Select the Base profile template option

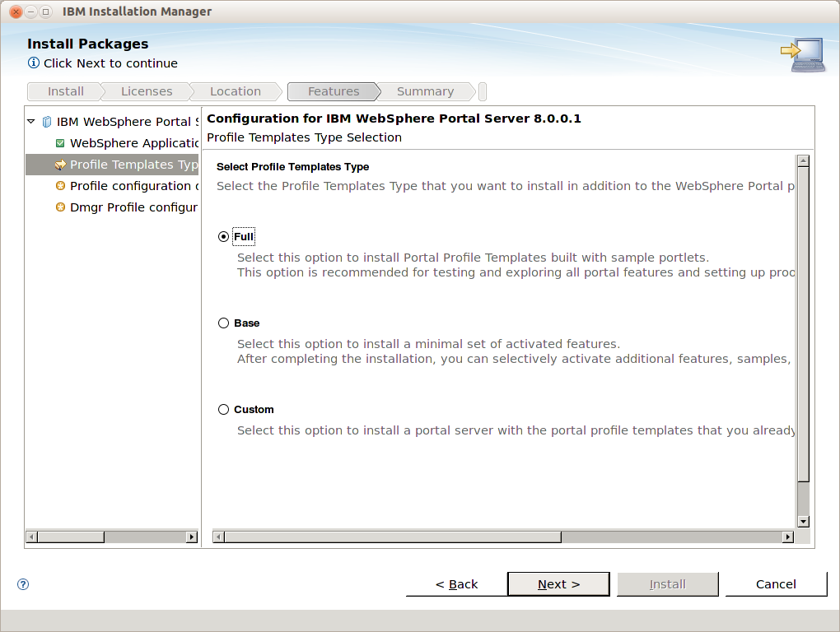223,323
